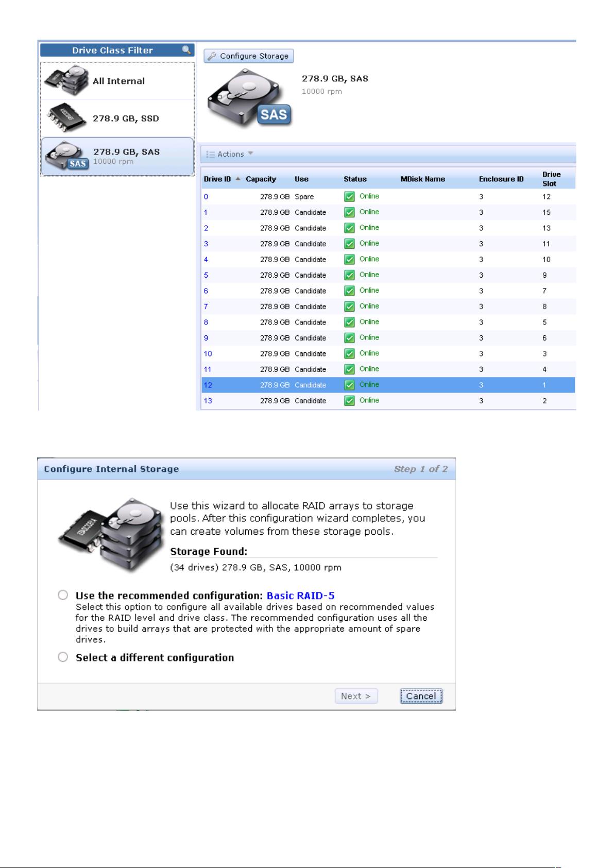Image resolution: width=614 pixels, height=868 pixels.
Task: Click the Online status check icon for drive 1
Action: 349,212
